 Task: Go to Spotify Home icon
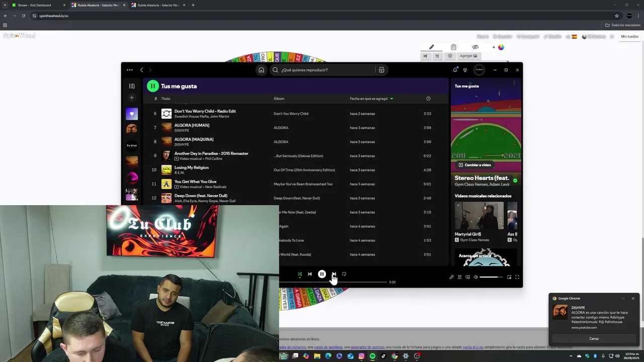tap(261, 70)
